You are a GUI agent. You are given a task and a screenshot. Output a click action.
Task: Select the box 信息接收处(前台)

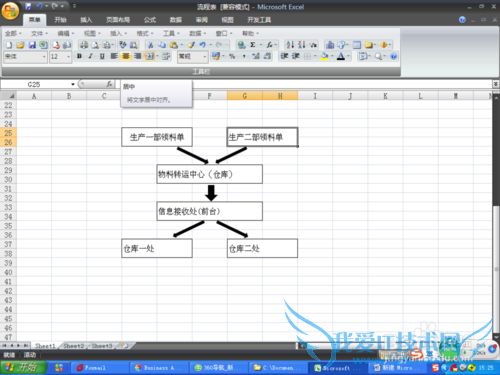(x=209, y=211)
